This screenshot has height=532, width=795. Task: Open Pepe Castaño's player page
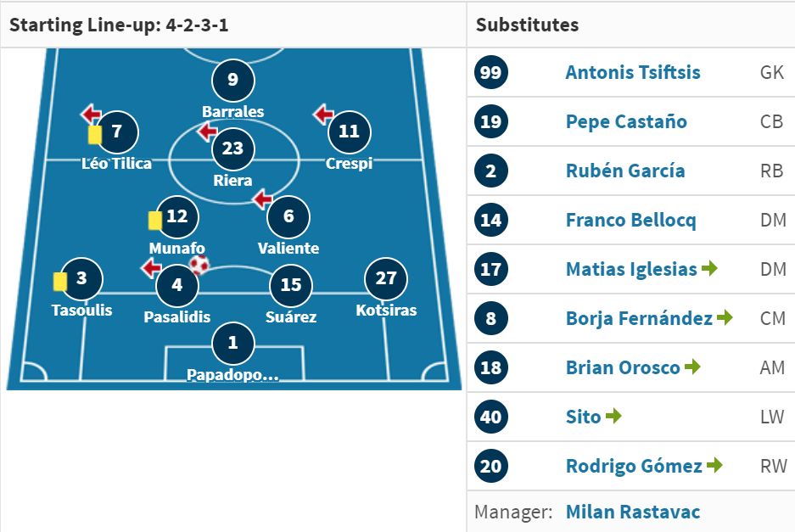click(x=626, y=121)
